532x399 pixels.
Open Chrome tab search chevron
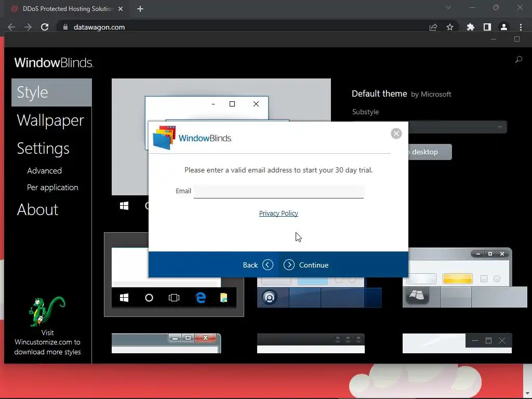point(448,7)
